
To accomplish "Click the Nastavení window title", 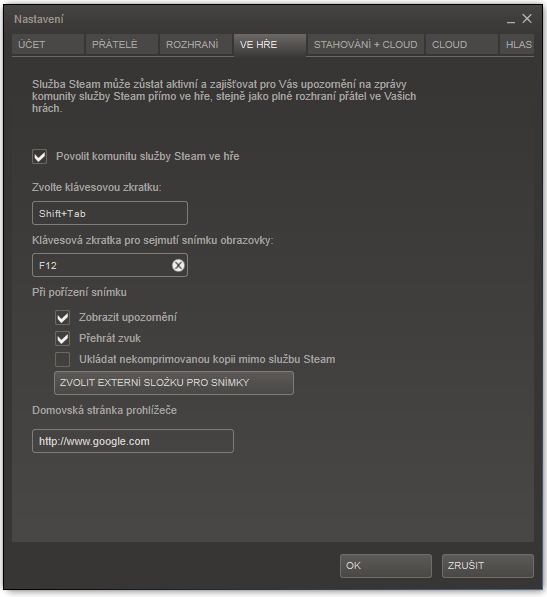I will [39, 19].
